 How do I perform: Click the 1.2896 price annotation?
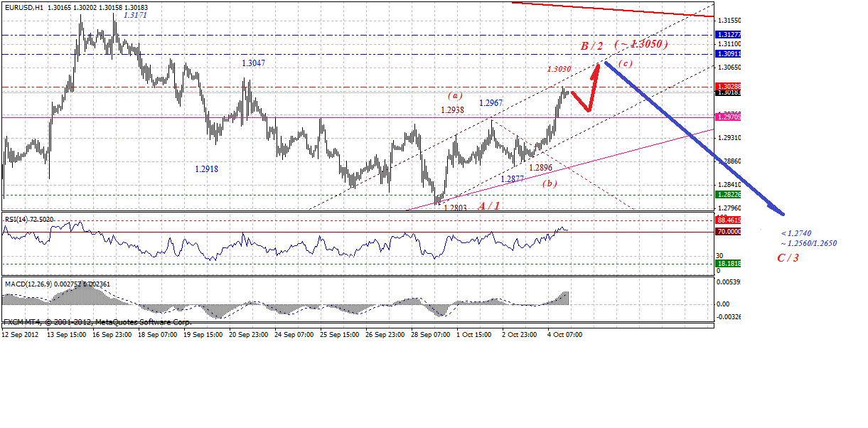(541, 168)
